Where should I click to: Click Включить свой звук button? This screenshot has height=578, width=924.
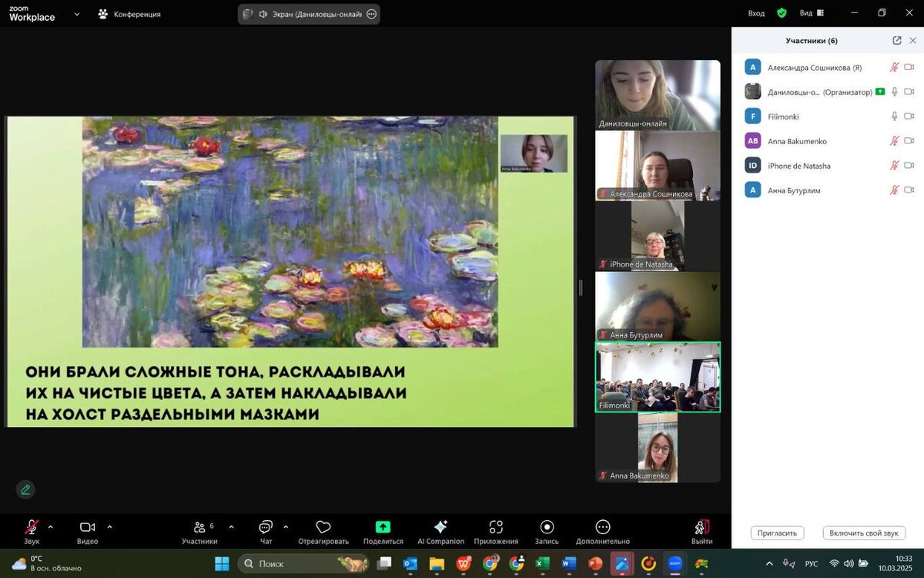click(864, 533)
